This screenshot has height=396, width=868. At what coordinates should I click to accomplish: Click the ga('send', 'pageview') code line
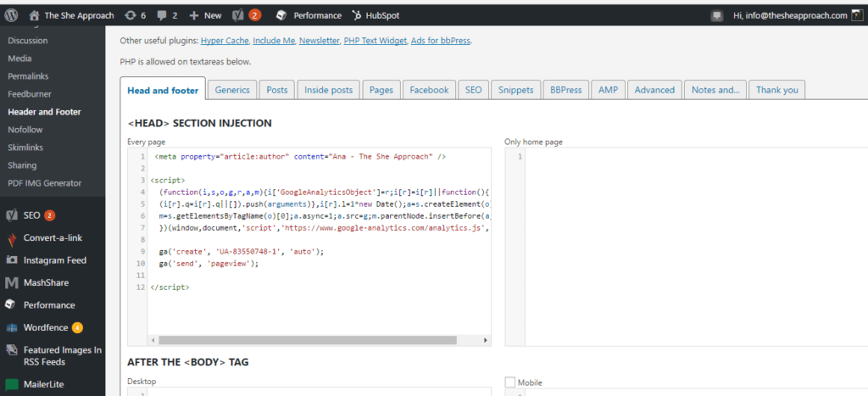[209, 264]
